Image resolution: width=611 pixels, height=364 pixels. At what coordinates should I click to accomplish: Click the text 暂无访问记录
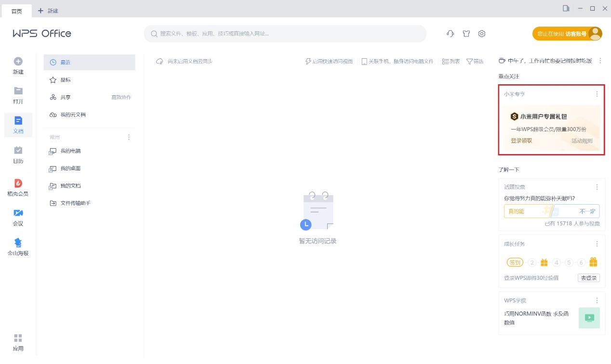[x=318, y=241]
